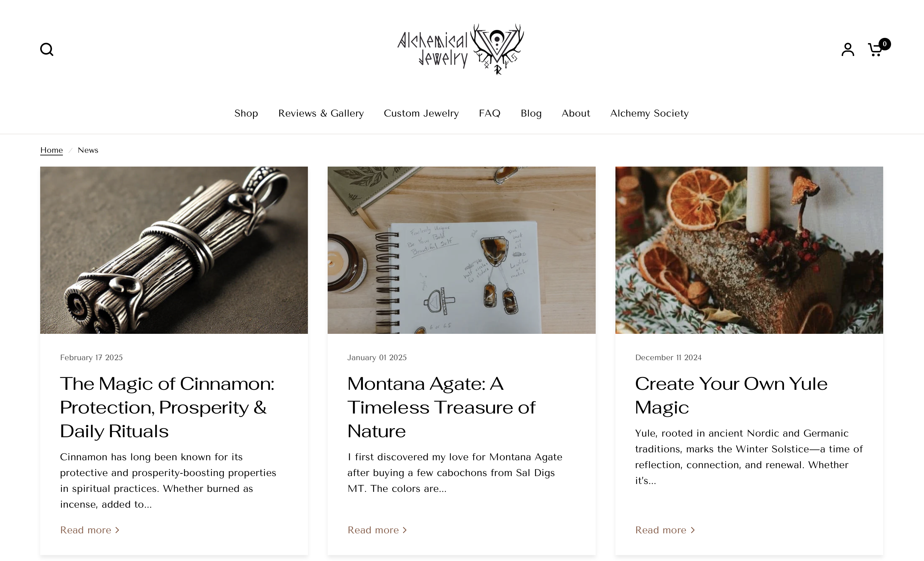Read more on the Montana Agate post

tap(377, 530)
